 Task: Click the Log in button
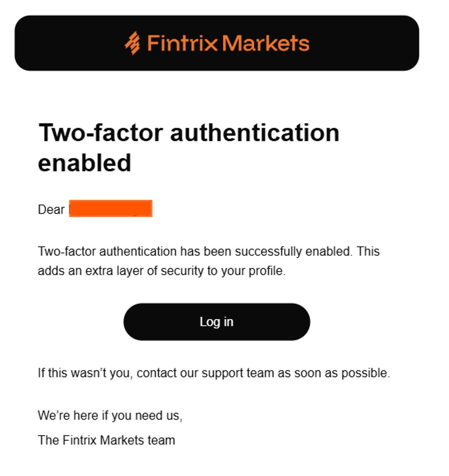217,322
